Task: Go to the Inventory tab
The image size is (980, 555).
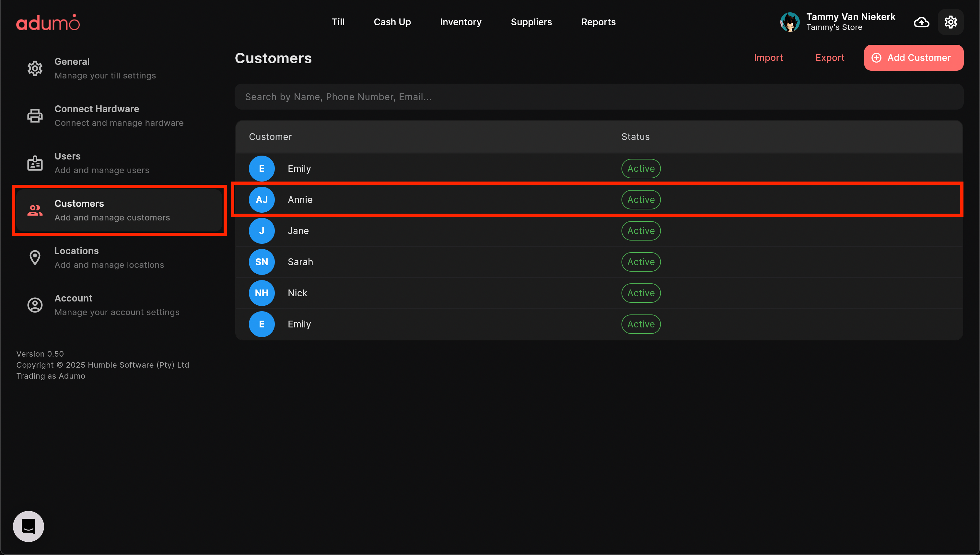Action: pyautogui.click(x=461, y=22)
